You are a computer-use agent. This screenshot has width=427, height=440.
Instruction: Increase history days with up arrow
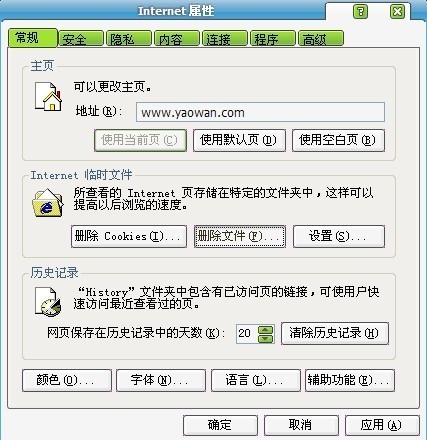point(266,330)
